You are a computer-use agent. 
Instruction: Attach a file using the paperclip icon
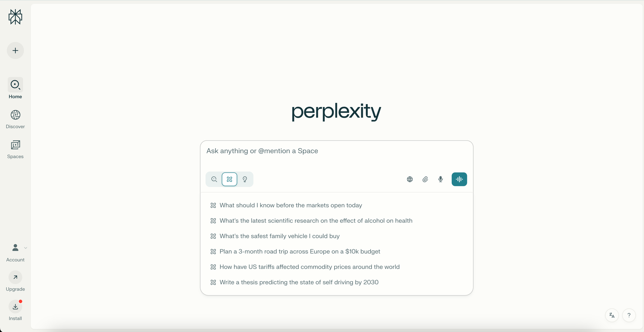coord(425,179)
